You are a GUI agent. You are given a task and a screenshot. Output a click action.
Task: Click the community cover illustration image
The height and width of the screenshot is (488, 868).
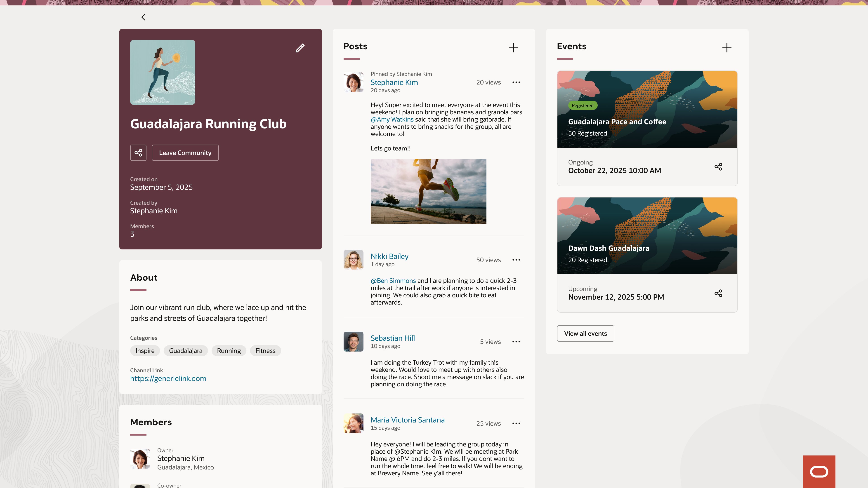[163, 72]
